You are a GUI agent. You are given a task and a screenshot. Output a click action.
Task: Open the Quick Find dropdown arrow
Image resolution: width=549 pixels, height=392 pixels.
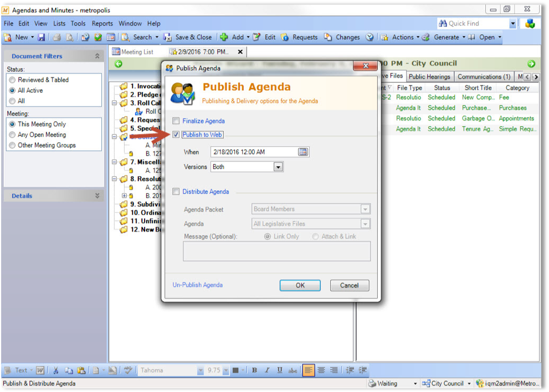512,23
